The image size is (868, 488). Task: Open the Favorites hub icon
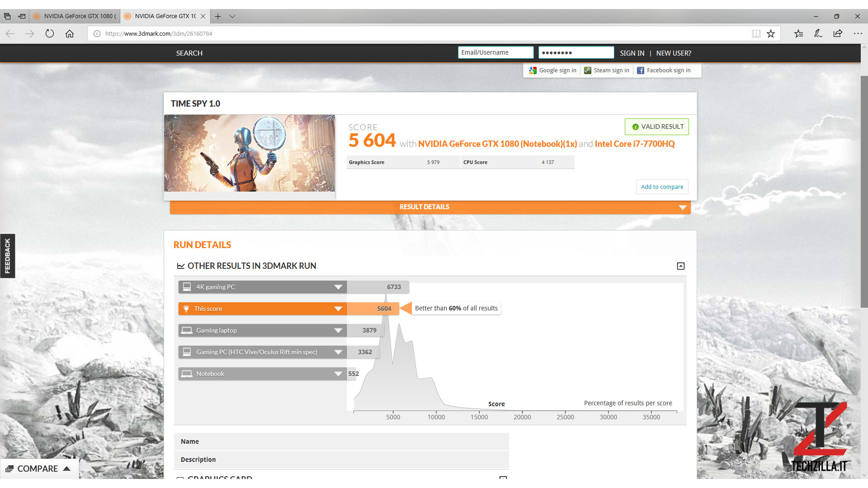click(x=798, y=33)
